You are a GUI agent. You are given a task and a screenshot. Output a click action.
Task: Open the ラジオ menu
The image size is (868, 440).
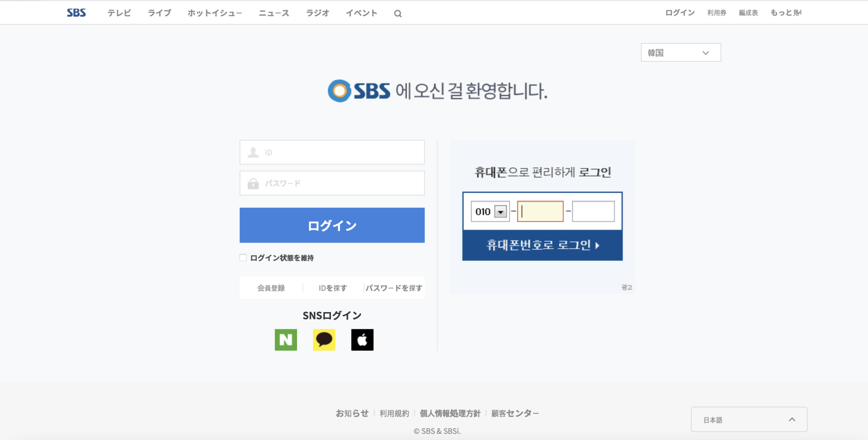317,13
